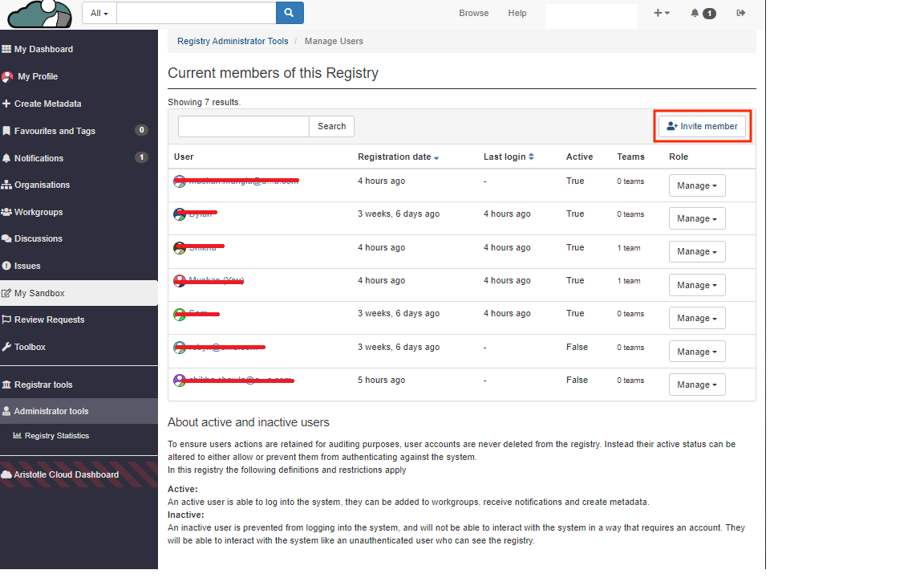Image resolution: width=924 pixels, height=578 pixels.
Task: Click the Registry Administrator Tools breadcrumb
Action: [x=233, y=41]
